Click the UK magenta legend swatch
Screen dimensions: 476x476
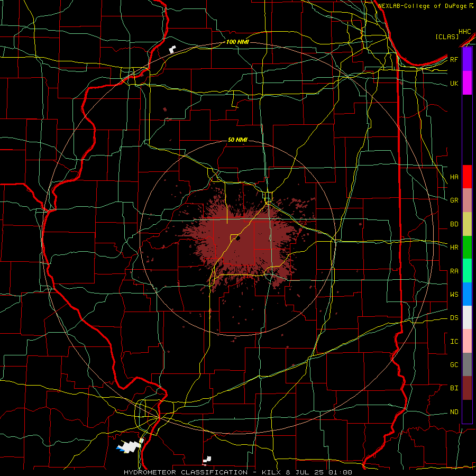pyautogui.click(x=467, y=83)
